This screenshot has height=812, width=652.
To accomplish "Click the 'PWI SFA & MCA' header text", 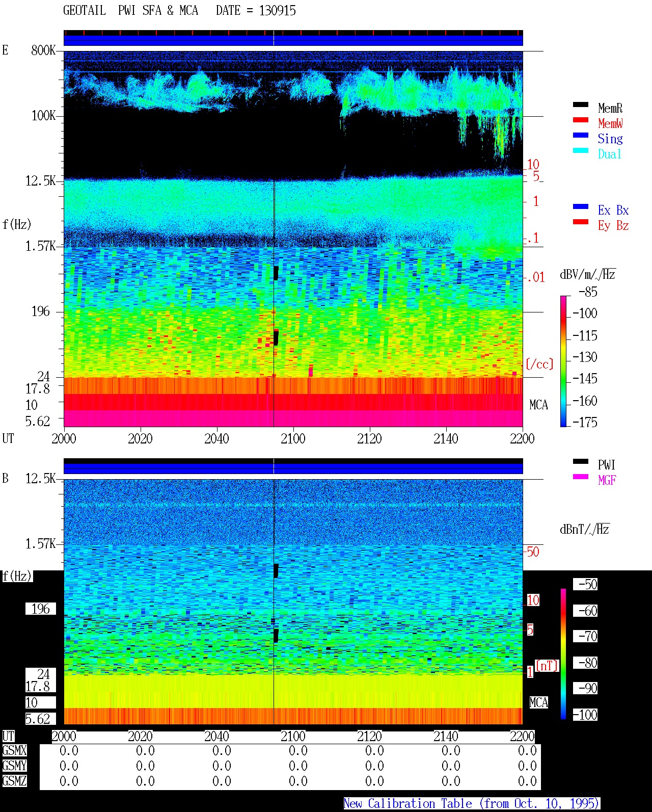I will [158, 11].
